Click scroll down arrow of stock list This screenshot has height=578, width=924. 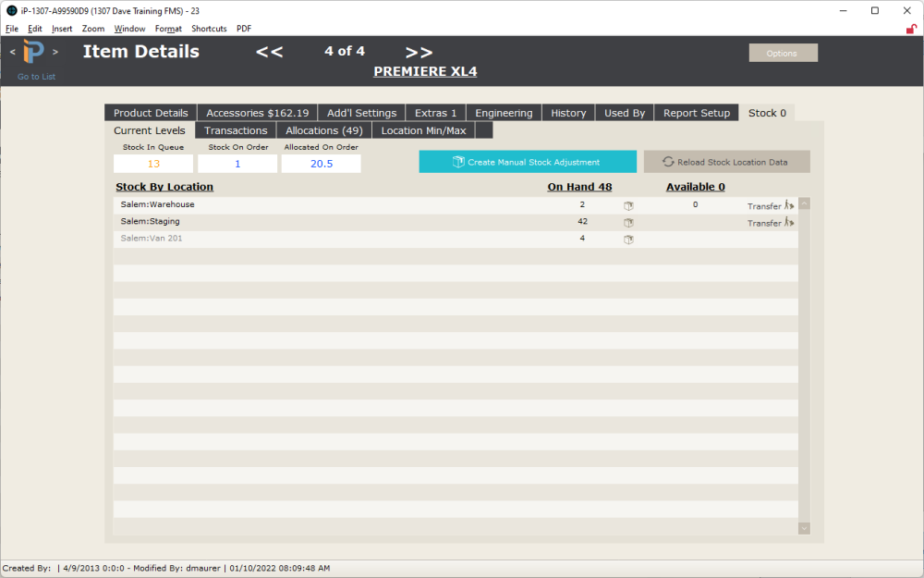pos(805,528)
